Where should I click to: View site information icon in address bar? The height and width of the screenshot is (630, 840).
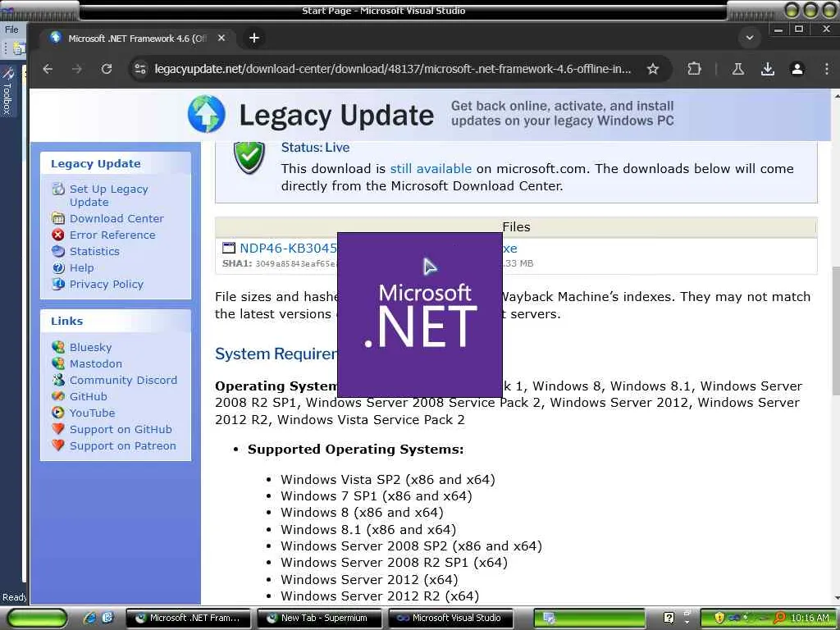coord(140,69)
